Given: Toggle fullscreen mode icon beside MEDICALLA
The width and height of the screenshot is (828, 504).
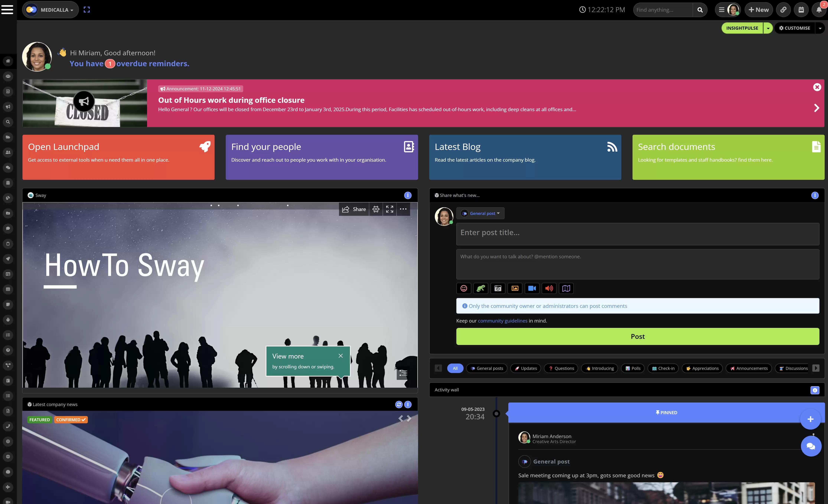Looking at the screenshot, I should (87, 10).
